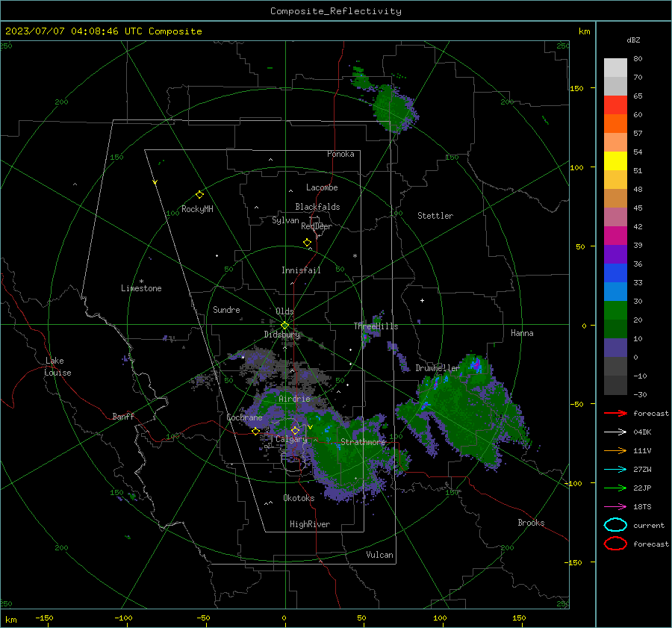Click the 2023/07/07 04:08:46 UTC timestamp
The height and width of the screenshot is (628, 672).
pos(73,31)
